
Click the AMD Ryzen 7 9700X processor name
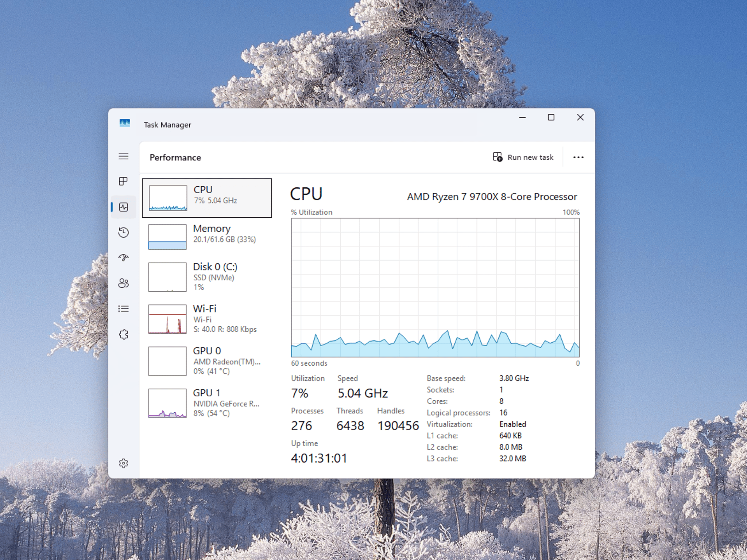(492, 197)
